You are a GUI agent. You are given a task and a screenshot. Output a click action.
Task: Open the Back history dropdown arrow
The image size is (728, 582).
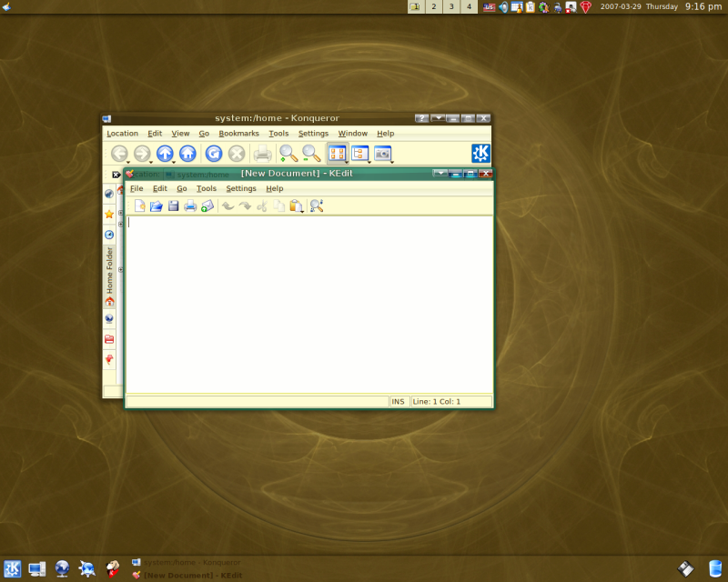tap(128, 162)
